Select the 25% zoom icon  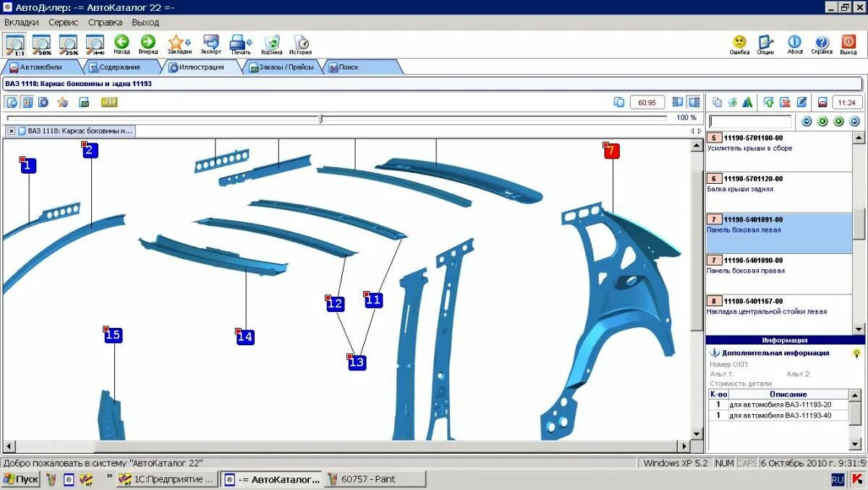(x=68, y=45)
